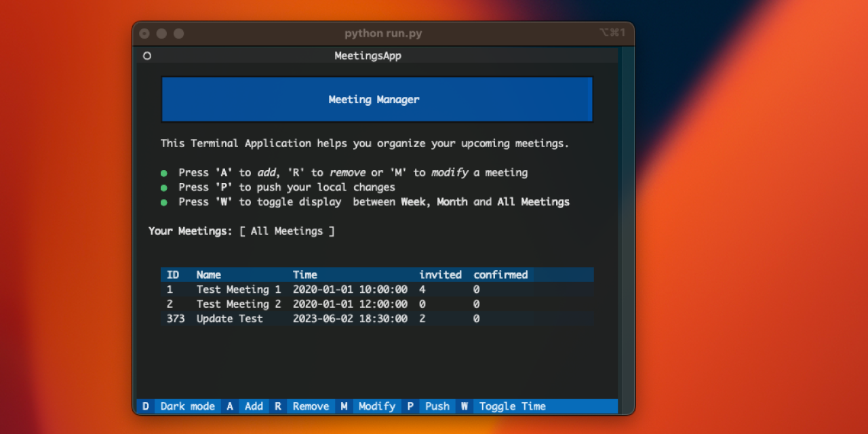Toggle the meeting time display via Toggle Time

pos(512,406)
